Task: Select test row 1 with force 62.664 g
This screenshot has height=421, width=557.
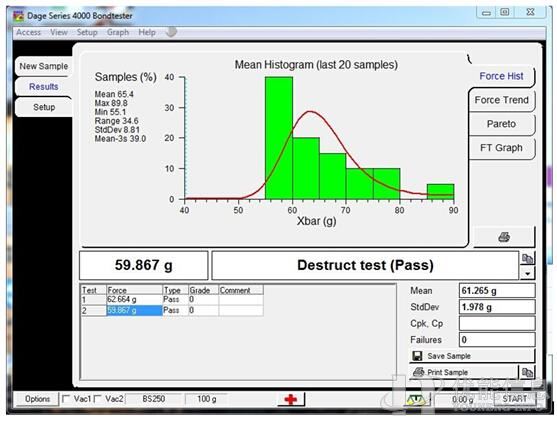Action: click(172, 300)
